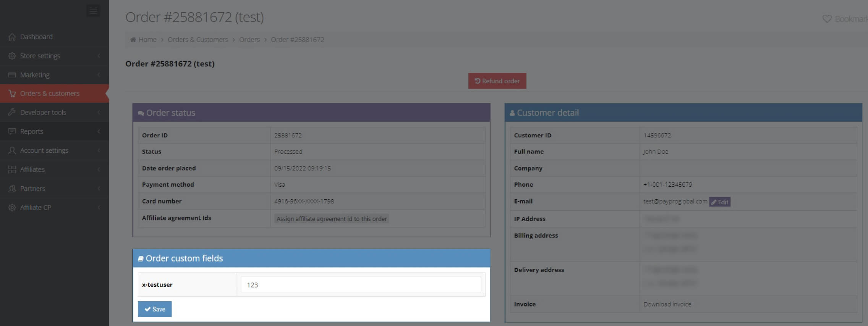Click the Affiliates grid icon
This screenshot has height=326, width=868.
coord(12,169)
